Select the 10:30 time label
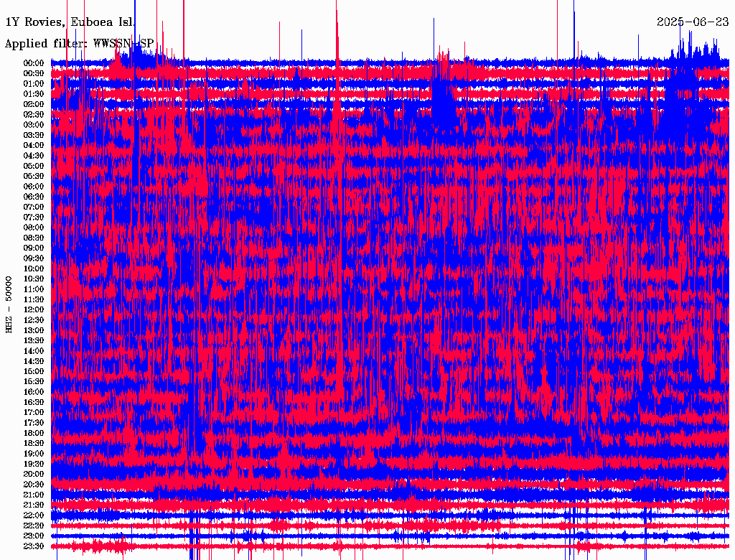This screenshot has height=560, width=735. 34,279
